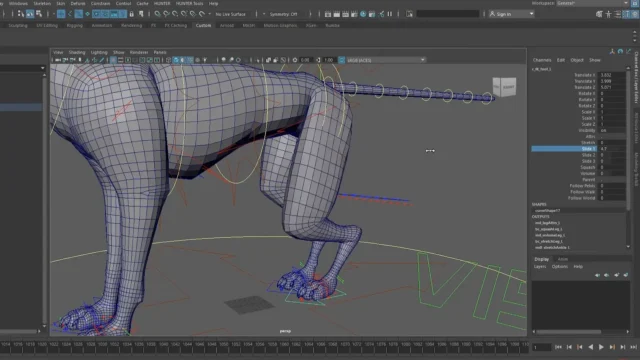Open the Workspace General dropdown

(x=592, y=3)
